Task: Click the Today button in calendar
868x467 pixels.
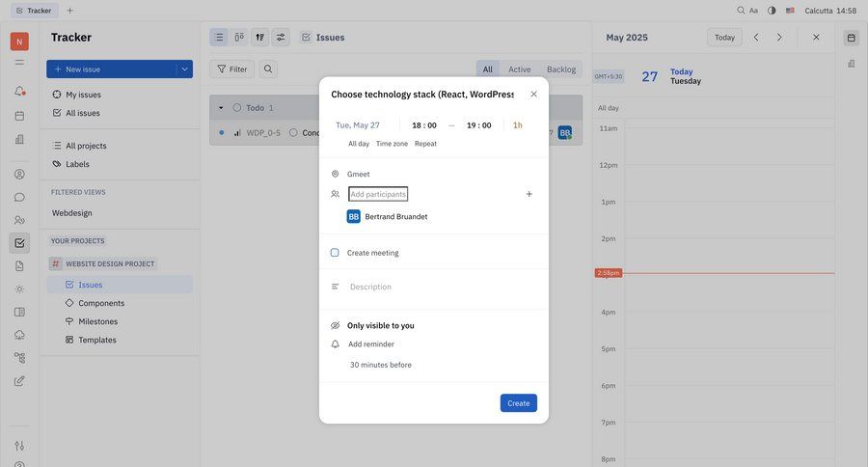Action: pos(724,38)
